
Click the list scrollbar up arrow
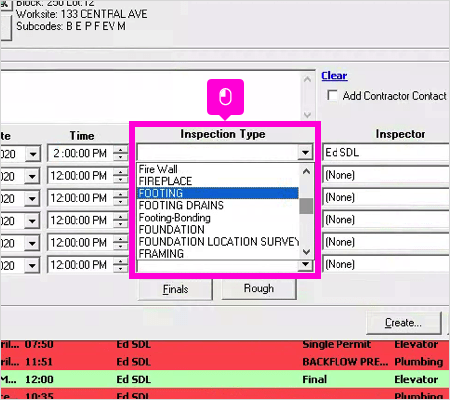tap(306, 172)
